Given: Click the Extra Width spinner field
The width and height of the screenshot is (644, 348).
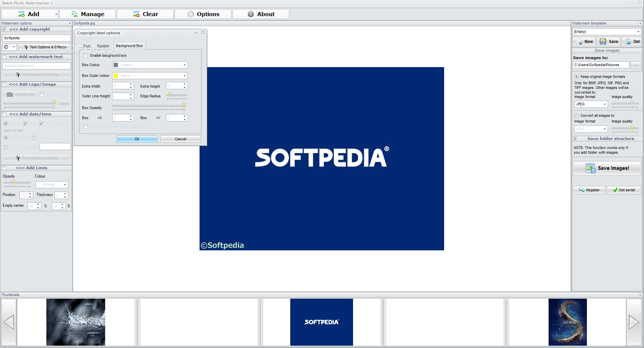Looking at the screenshot, I should click(x=123, y=86).
